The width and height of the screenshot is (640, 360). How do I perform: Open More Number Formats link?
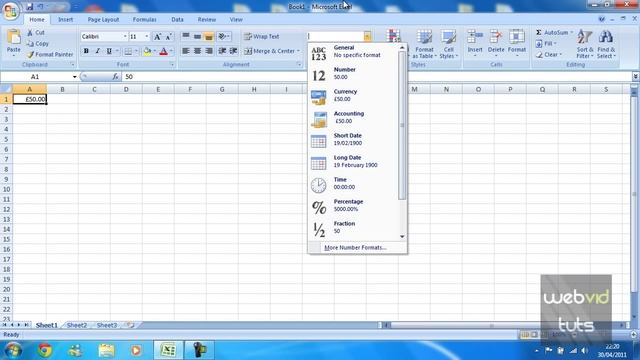(x=355, y=247)
